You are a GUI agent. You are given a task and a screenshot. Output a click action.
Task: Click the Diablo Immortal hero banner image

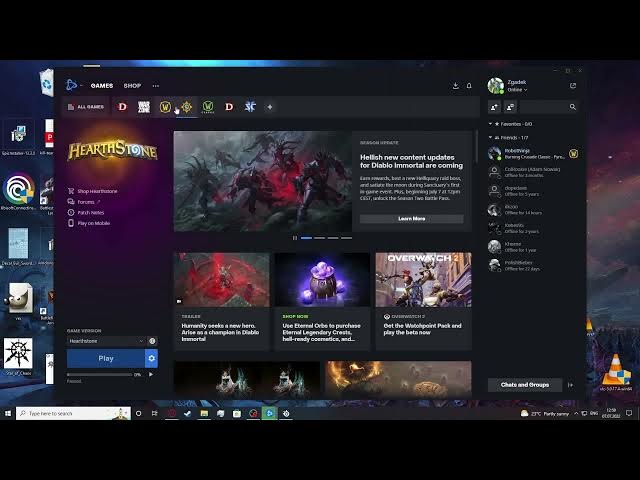(262, 181)
